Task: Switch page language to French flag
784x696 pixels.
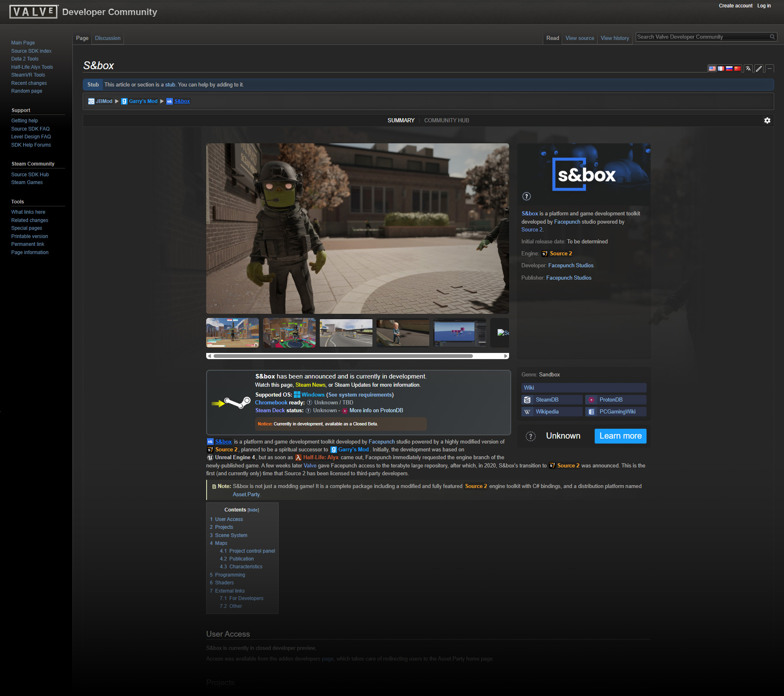Action: click(x=721, y=68)
